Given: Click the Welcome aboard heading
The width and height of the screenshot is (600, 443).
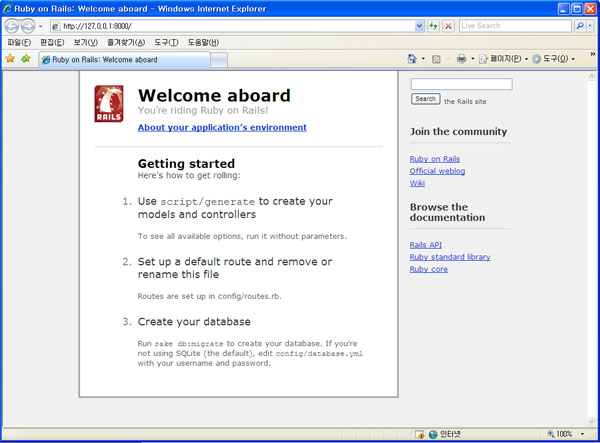Looking at the screenshot, I should 214,96.
